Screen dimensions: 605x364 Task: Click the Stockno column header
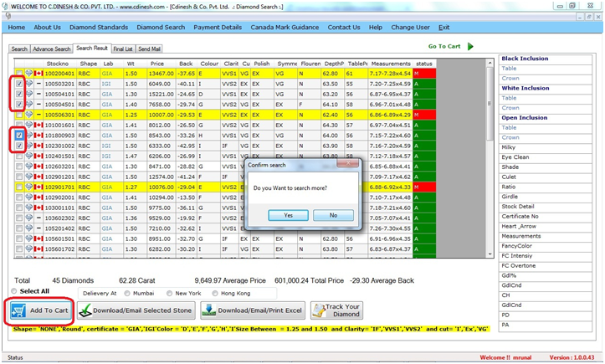[59, 64]
